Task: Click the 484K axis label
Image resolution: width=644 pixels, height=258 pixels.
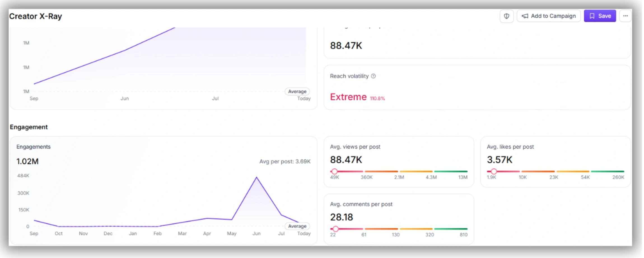Action: (x=23, y=176)
